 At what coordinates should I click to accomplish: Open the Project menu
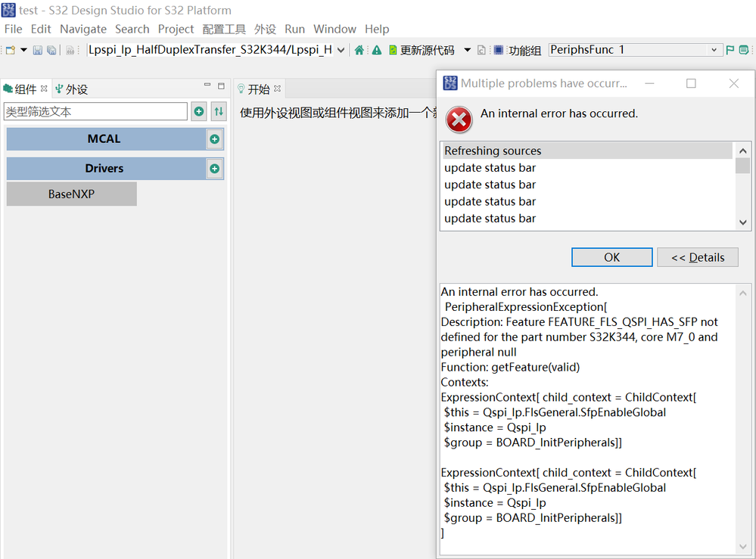[176, 29]
